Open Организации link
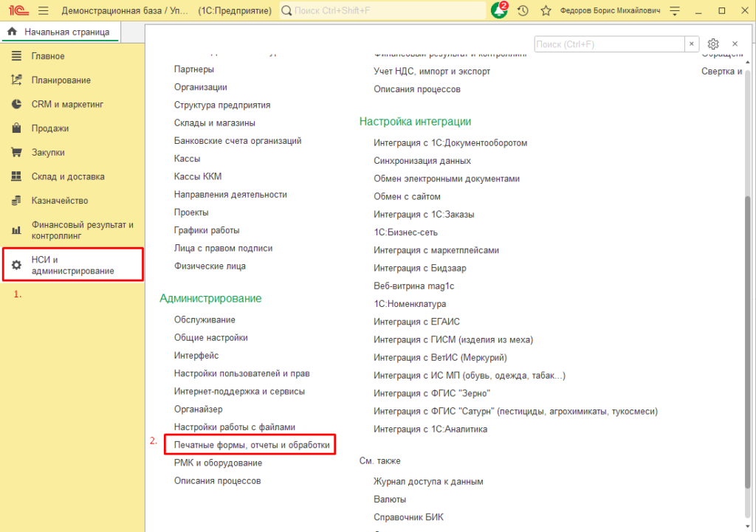The height and width of the screenshot is (532, 756). point(201,87)
